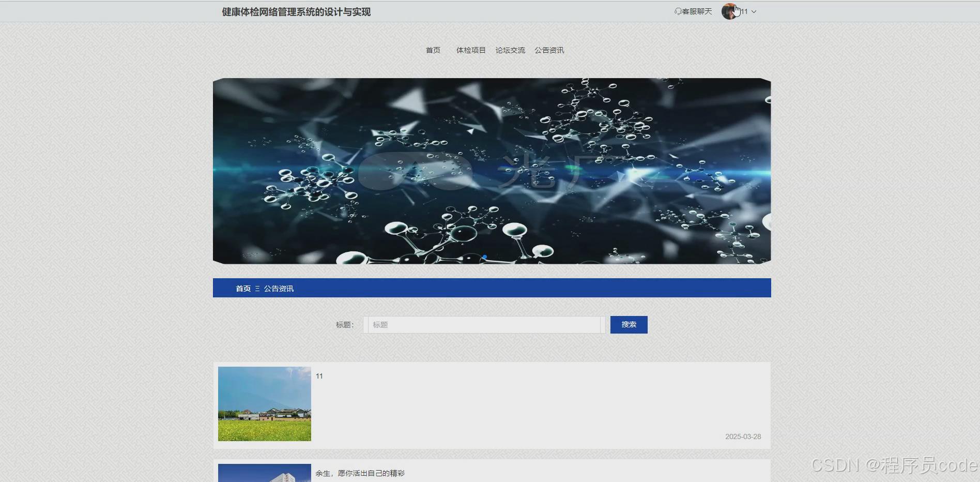Click the 搜索 search button
This screenshot has height=482, width=980.
point(629,325)
